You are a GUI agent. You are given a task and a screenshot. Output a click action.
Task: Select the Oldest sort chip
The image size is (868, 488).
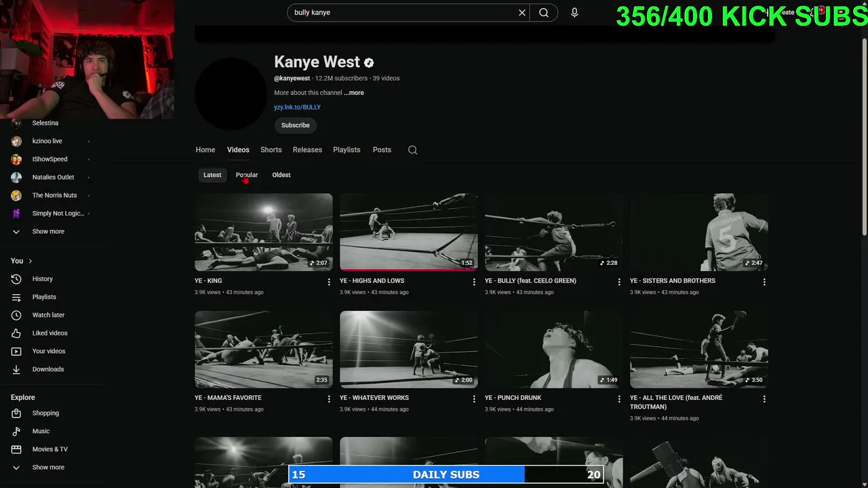pos(281,175)
